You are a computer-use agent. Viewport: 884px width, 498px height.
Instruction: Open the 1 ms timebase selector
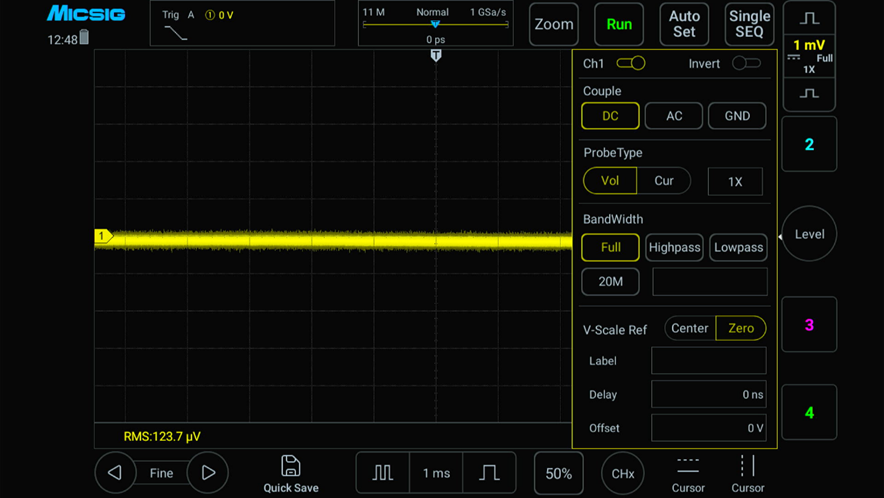tap(436, 473)
